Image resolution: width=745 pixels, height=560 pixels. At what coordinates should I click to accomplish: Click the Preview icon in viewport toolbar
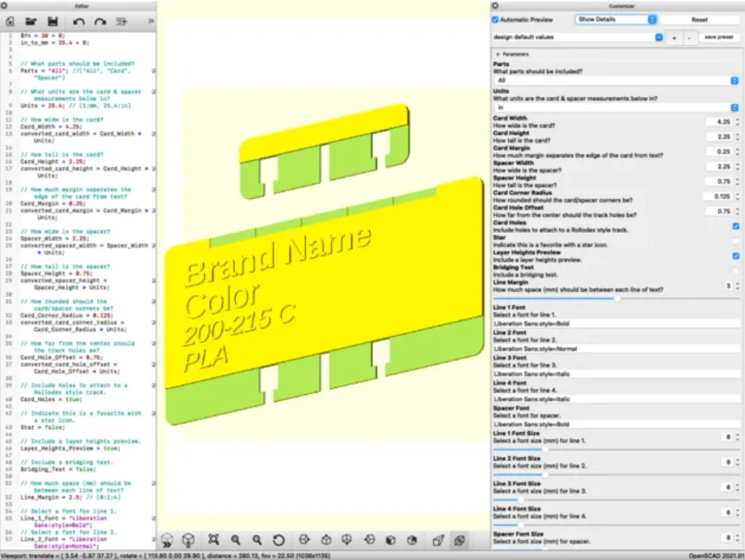point(167,540)
